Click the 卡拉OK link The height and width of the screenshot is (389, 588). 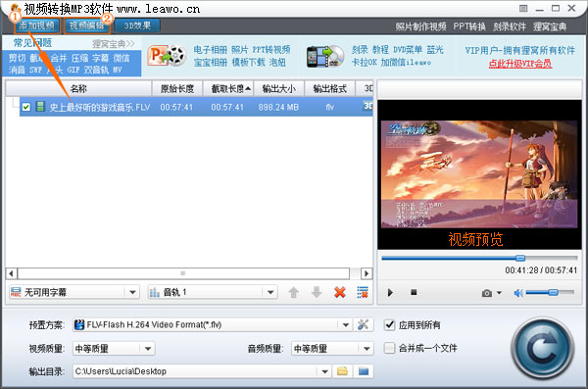(365, 63)
